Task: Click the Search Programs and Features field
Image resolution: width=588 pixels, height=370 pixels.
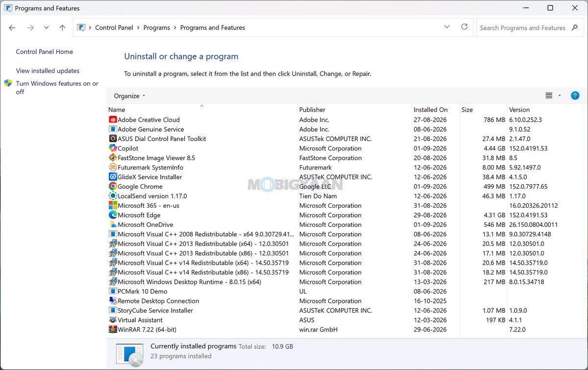Action: (522, 28)
